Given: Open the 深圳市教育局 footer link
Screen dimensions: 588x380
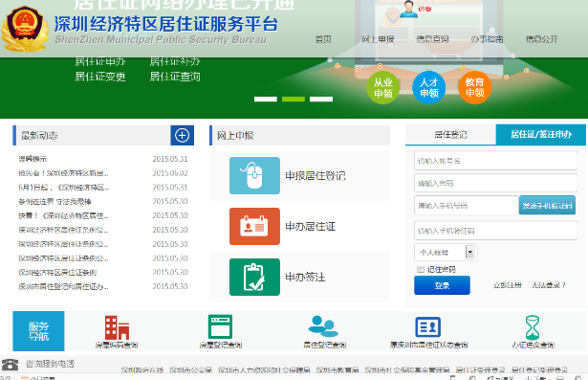Looking at the screenshot, I should tap(338, 369).
